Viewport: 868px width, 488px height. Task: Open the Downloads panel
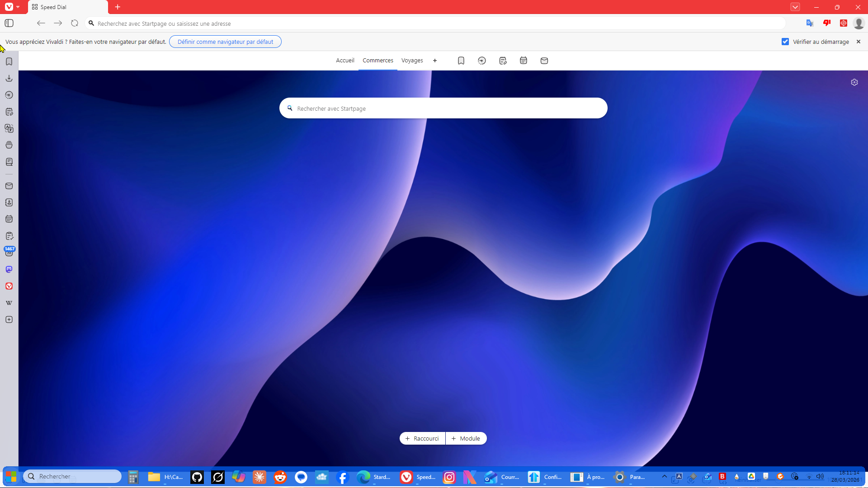pos(9,78)
